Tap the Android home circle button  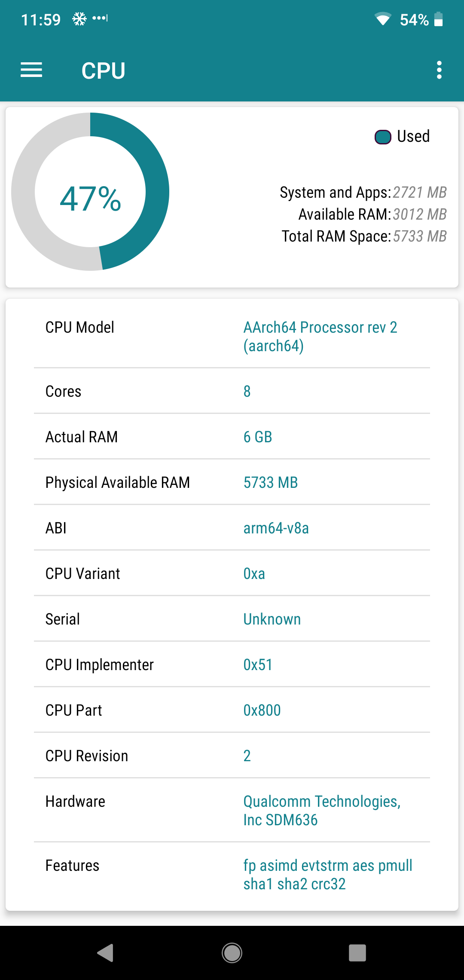point(232,952)
